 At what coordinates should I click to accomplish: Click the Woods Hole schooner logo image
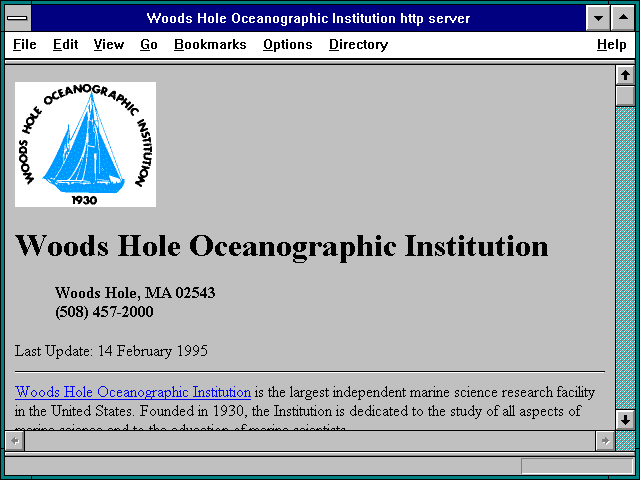pos(85,144)
